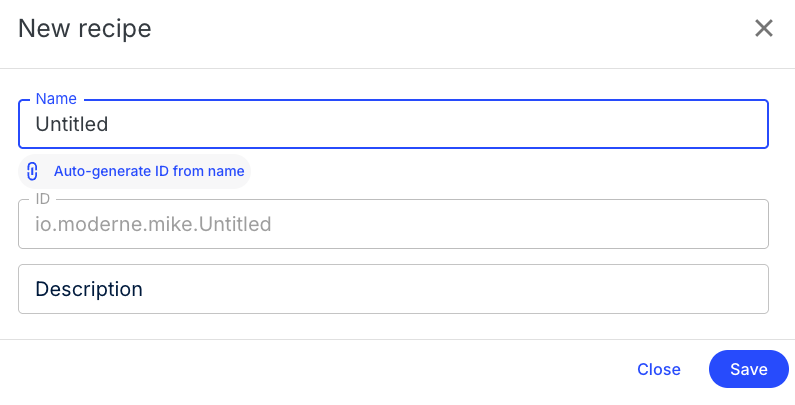The height and width of the screenshot is (405, 795).
Task: Select the Description field
Action: point(392,289)
